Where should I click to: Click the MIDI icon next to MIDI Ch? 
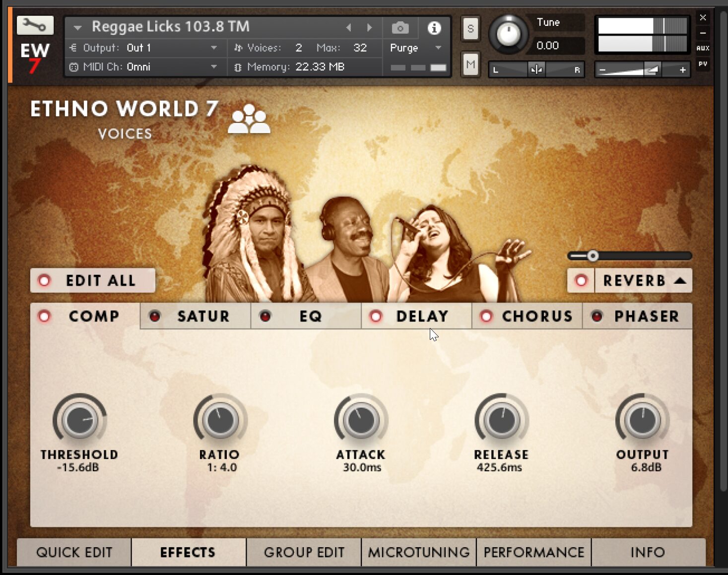(x=73, y=67)
